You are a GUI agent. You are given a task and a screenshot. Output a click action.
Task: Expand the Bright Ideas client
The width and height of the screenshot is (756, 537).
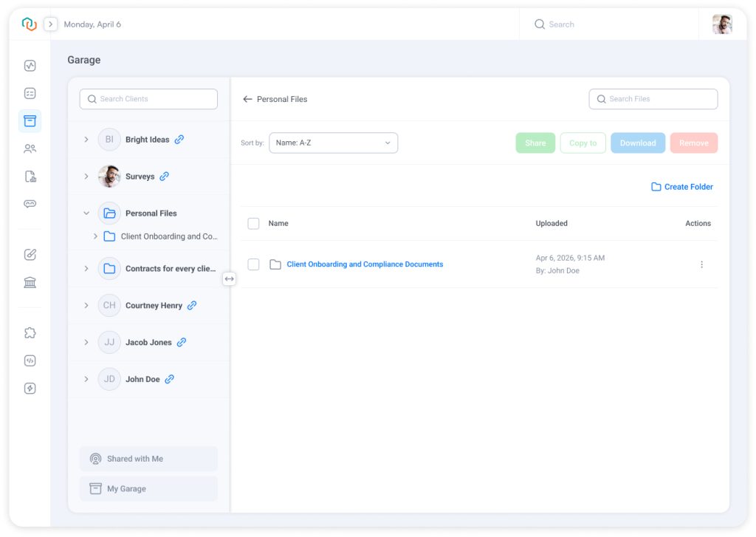click(x=86, y=140)
